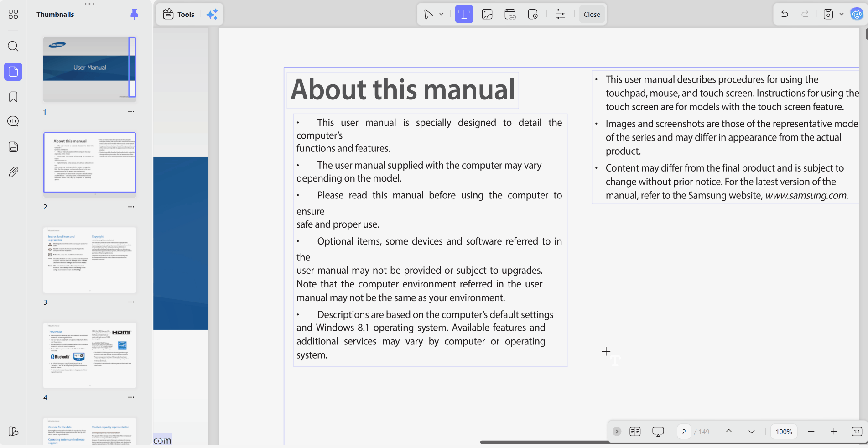The image size is (868, 448).
Task: Click the page number field
Action: 684,432
